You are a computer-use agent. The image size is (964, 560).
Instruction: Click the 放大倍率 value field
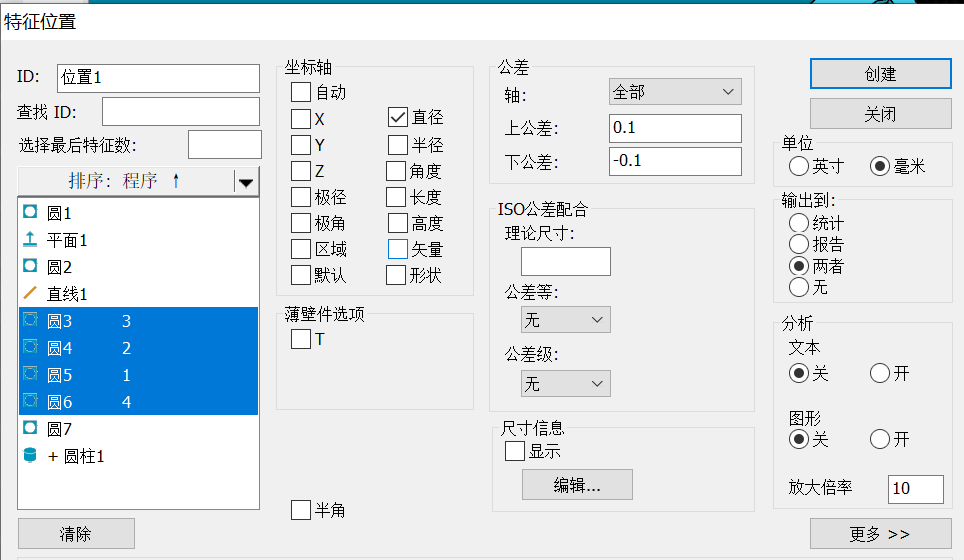pyautogui.click(x=915, y=488)
